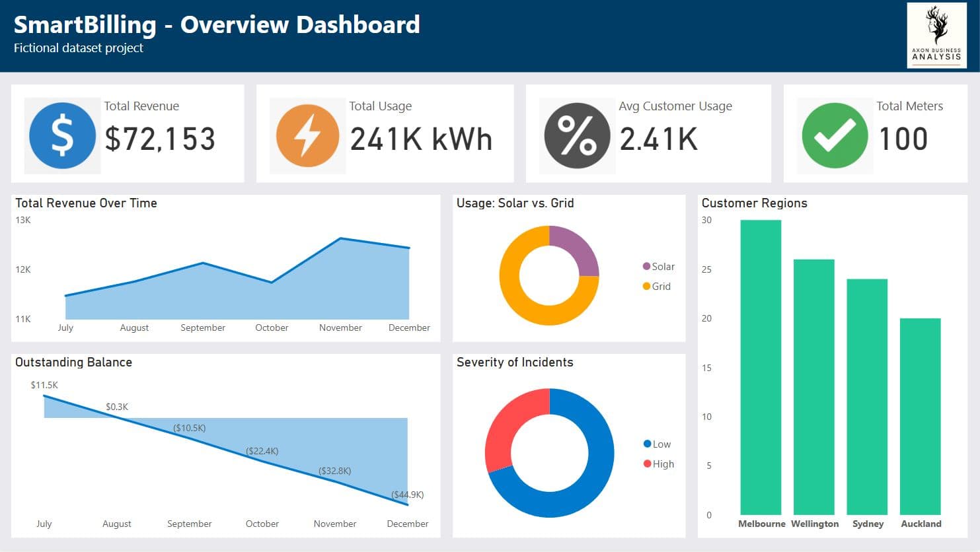
Task: Click the Outstanding Balance chart title
Action: [x=73, y=362]
